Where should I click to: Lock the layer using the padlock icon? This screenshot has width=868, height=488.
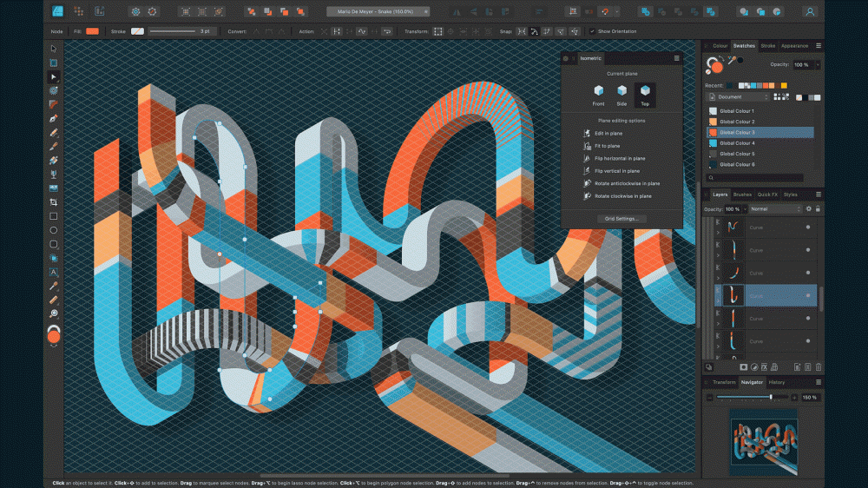(819, 209)
